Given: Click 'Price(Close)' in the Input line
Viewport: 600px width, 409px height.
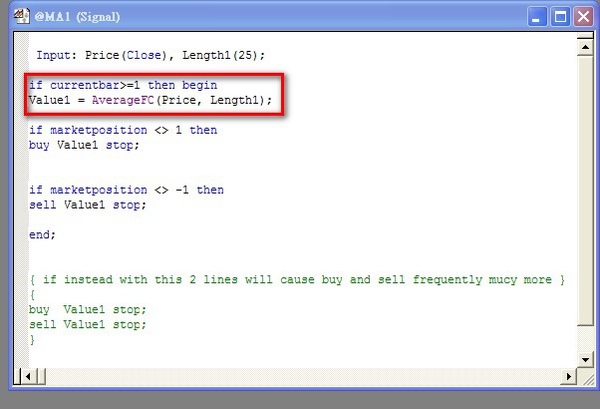Looking at the screenshot, I should point(126,55).
